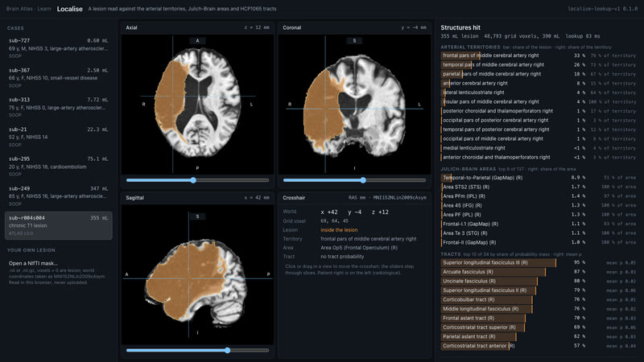
Task: Click temporal pars of posterior cerebral artery row
Action: tap(539, 130)
